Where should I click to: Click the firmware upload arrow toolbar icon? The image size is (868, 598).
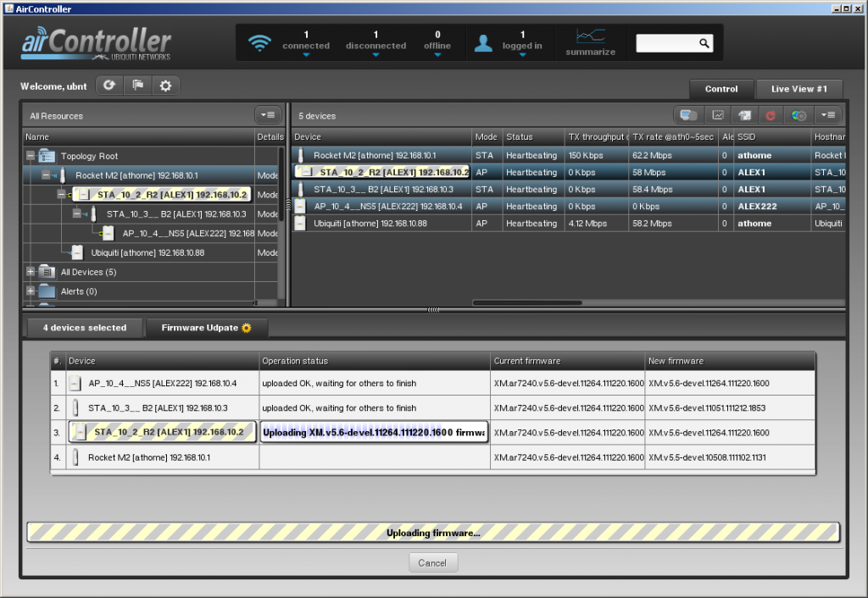tap(744, 115)
